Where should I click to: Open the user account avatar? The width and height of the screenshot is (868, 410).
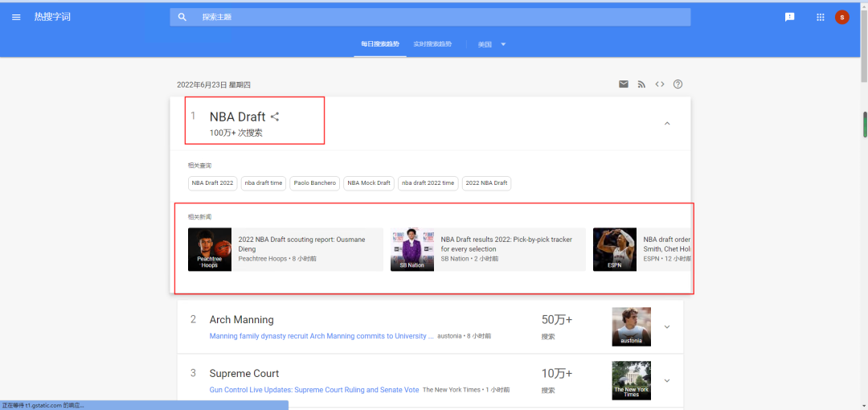click(x=841, y=17)
